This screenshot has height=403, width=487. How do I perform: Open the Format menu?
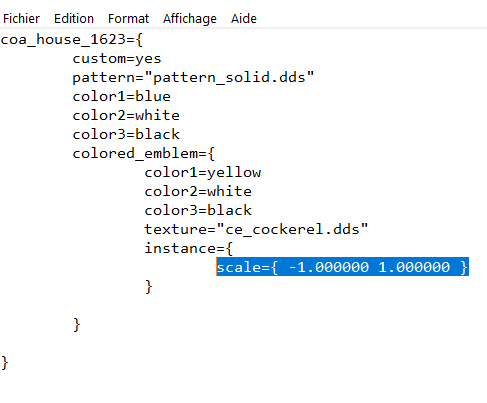pyautogui.click(x=128, y=19)
